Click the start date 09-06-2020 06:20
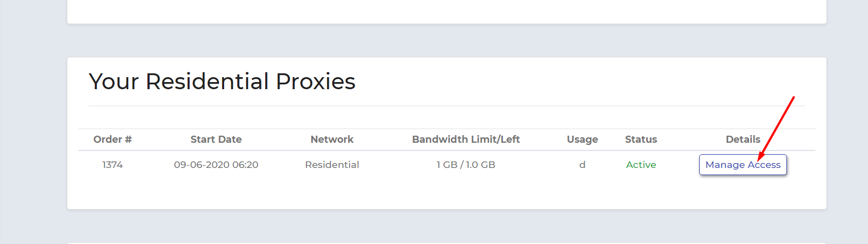 point(216,165)
